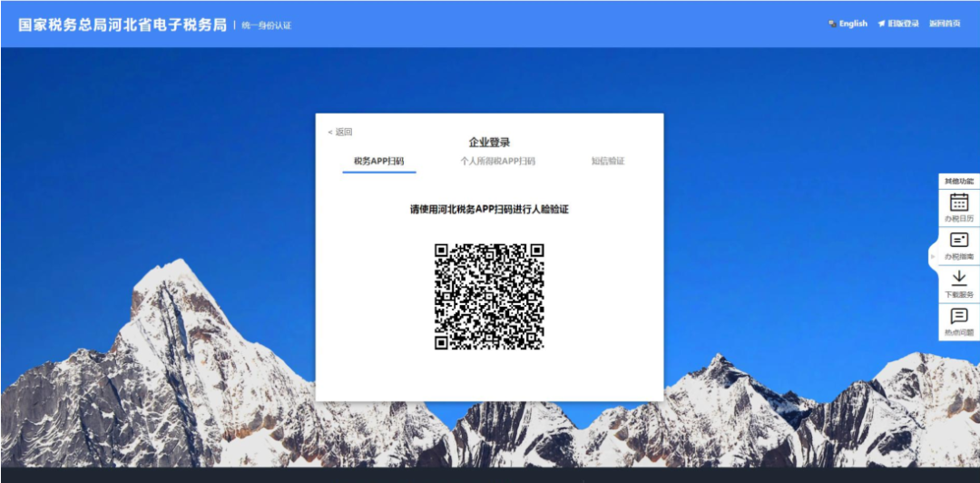Select the 短信验证 SMS verification tab
The width and height of the screenshot is (980, 483).
[607, 161]
